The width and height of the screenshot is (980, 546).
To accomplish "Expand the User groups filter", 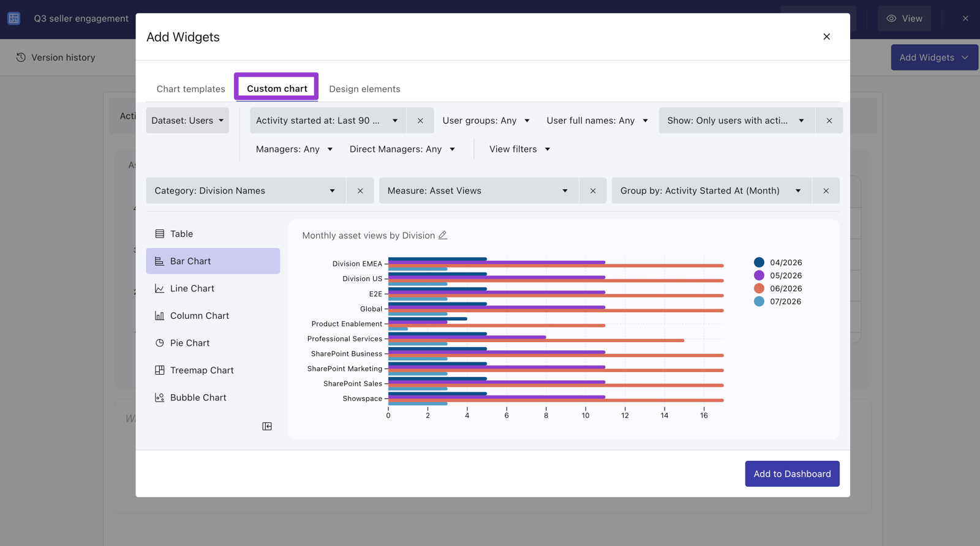I will (486, 121).
